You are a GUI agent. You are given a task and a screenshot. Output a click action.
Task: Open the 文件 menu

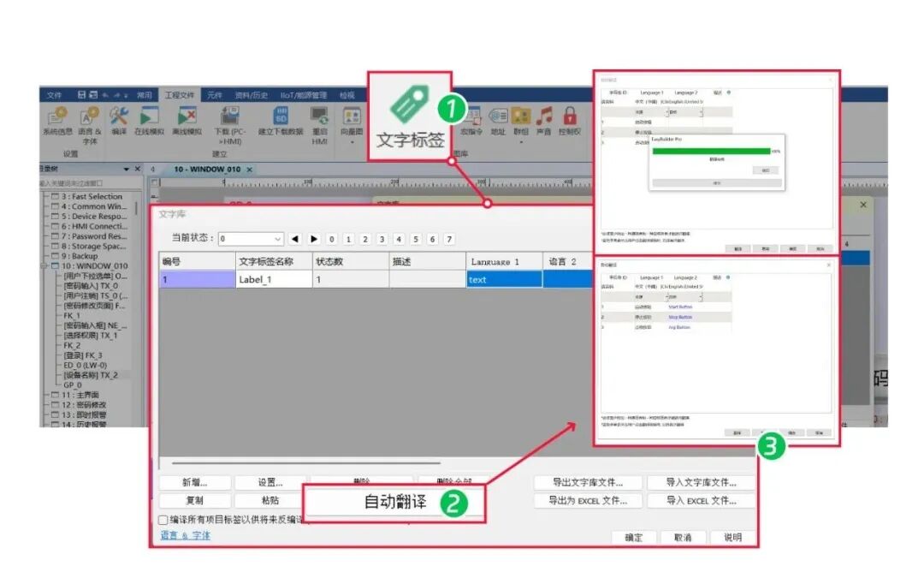pyautogui.click(x=54, y=94)
